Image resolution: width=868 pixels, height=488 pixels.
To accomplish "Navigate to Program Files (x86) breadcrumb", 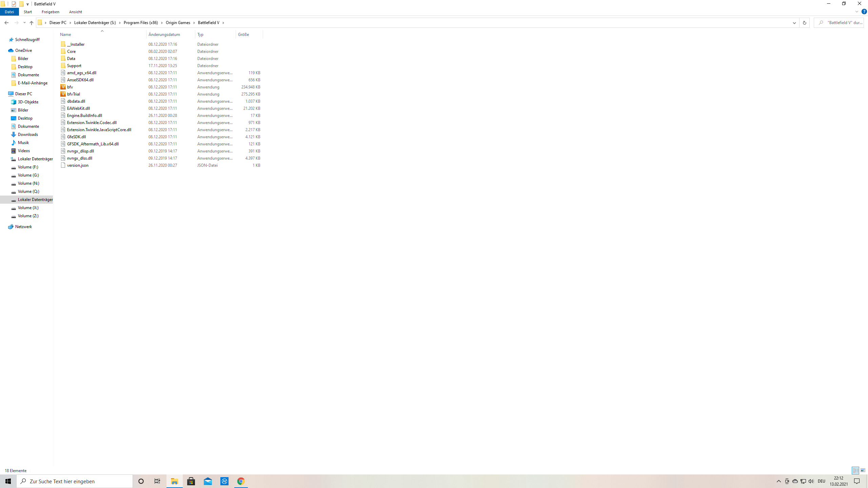I will click(x=141, y=23).
